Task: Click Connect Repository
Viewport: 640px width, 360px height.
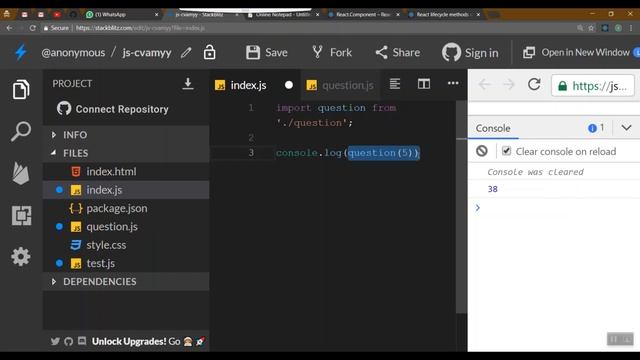Action: tap(113, 109)
